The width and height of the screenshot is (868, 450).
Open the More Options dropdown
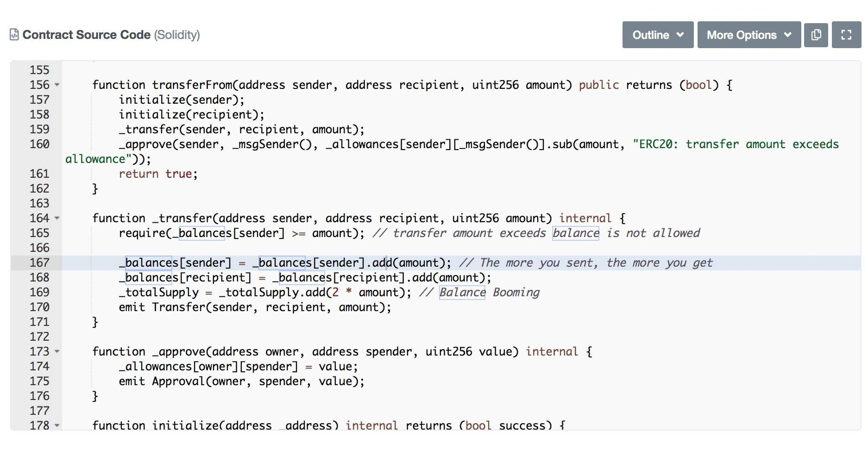pyautogui.click(x=749, y=35)
